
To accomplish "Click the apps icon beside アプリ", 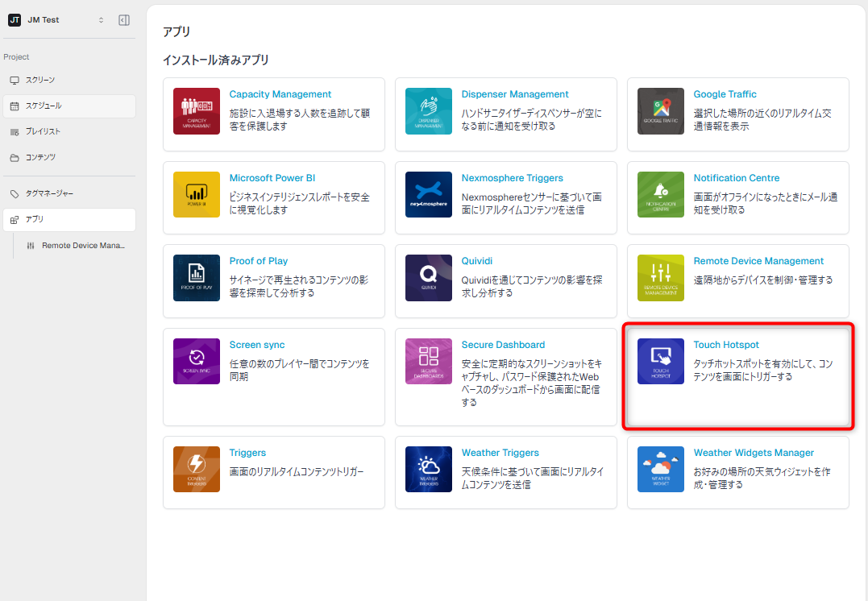I will click(x=15, y=220).
